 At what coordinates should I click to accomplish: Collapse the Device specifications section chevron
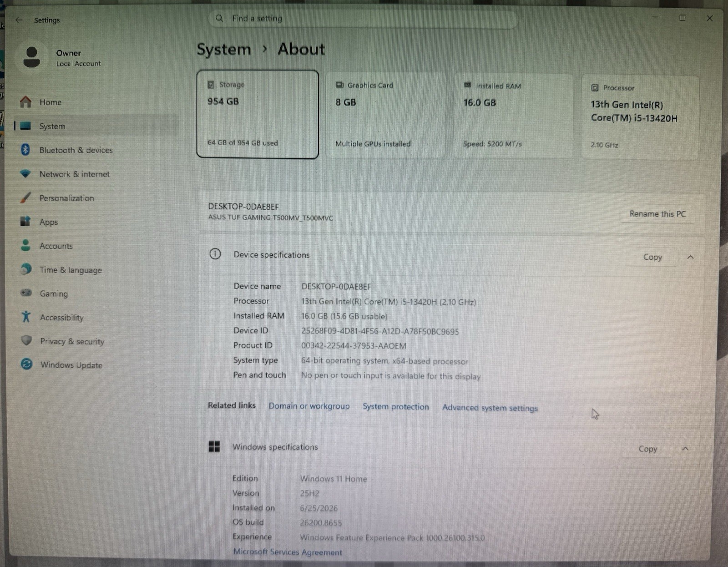pyautogui.click(x=690, y=258)
